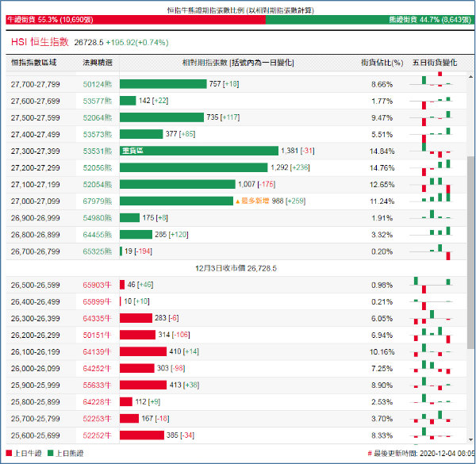Click the green 上日熊證 legend square
Viewport: 476px width, 464px height.
tap(51, 453)
